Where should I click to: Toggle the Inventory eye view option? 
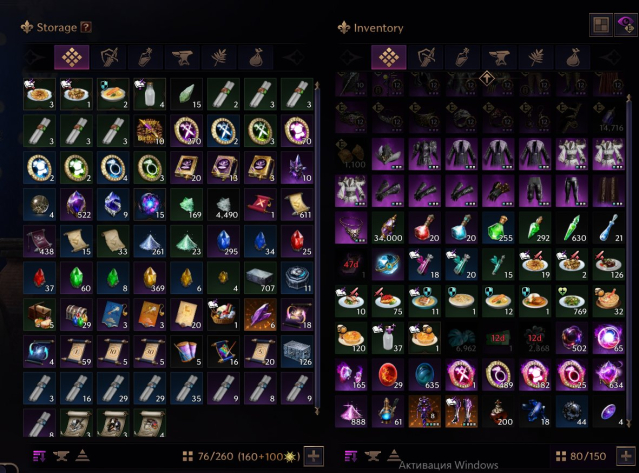coord(626,25)
